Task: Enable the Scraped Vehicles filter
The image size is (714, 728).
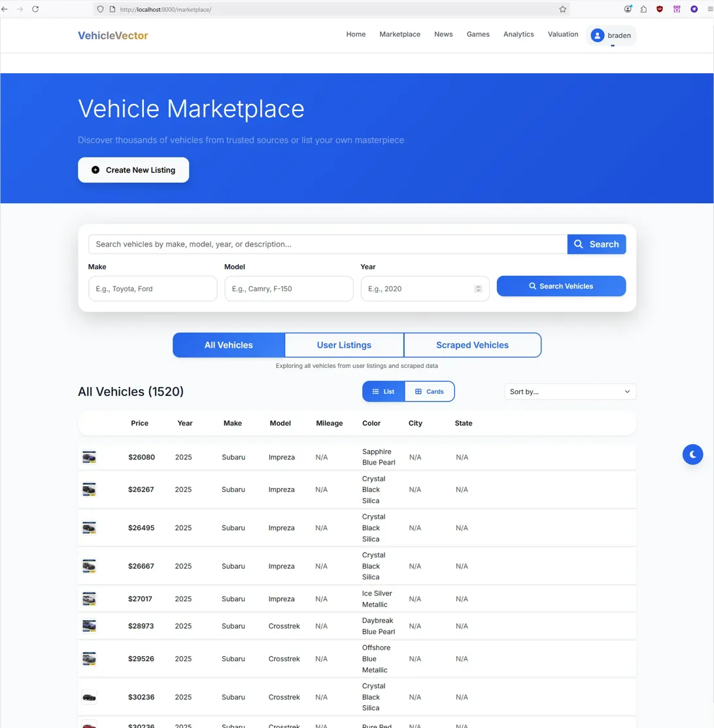Action: coord(472,344)
